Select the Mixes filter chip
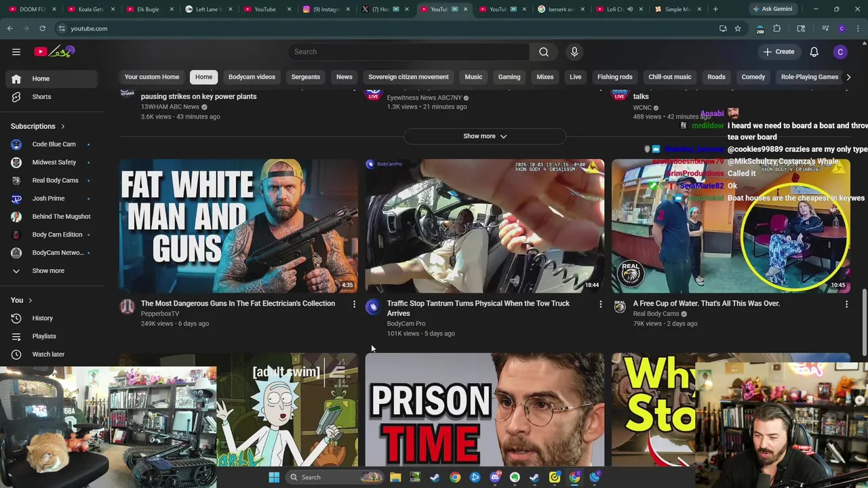The height and width of the screenshot is (488, 868). click(545, 77)
